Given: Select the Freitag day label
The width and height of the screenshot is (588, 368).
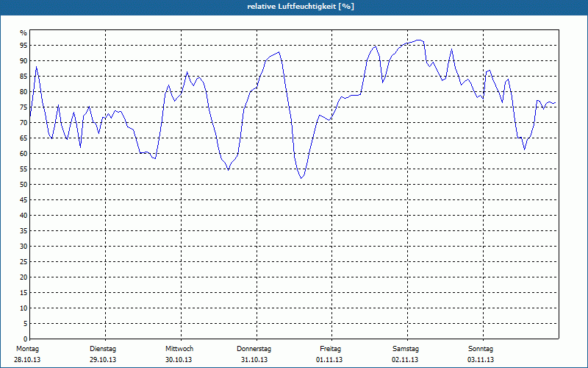Looking at the screenshot, I should [x=330, y=349].
